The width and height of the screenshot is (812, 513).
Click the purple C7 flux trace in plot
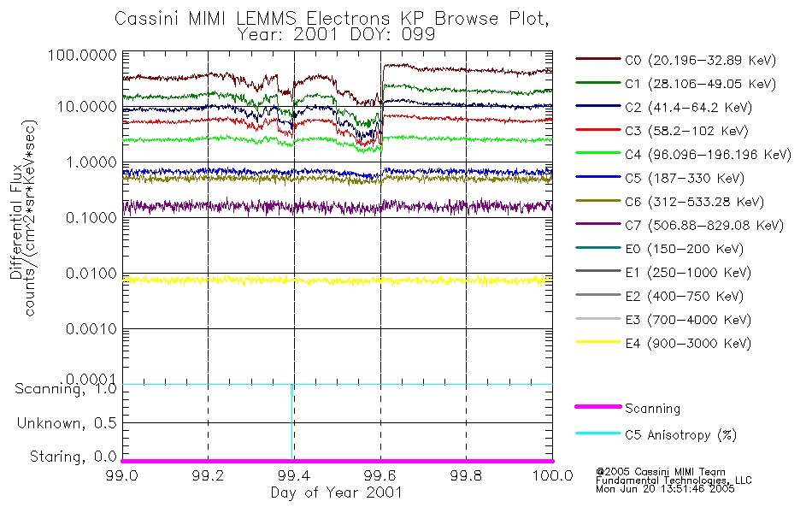pyautogui.click(x=337, y=207)
